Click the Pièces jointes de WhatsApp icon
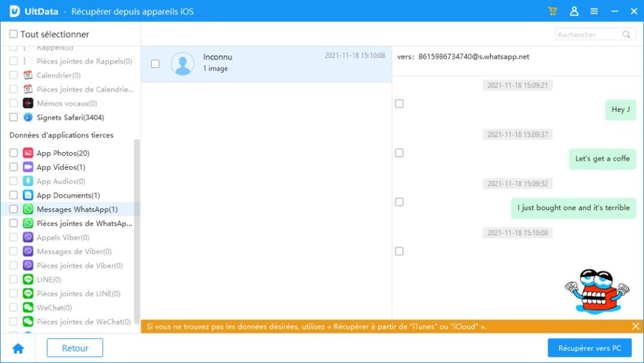Screen dimensions: 644x363 [28, 223]
